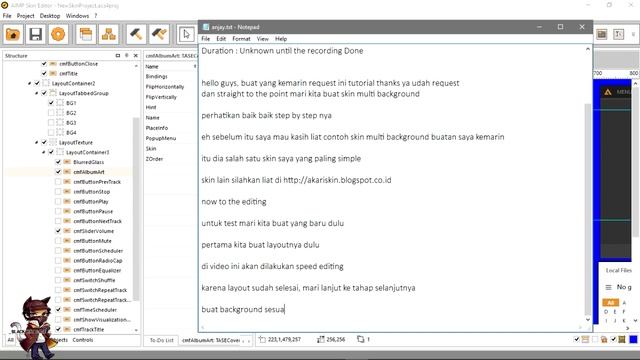This screenshot has width=640, height=360.
Task: Collapse the LayoutContainer2 node
Action: click(x=29, y=83)
